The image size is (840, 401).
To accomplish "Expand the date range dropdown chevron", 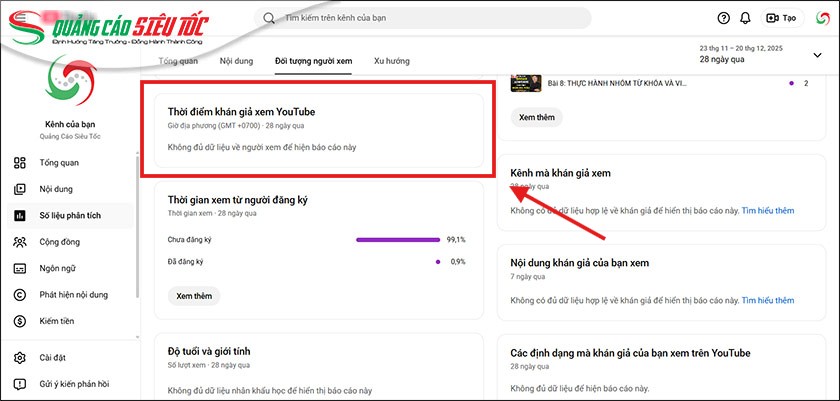I will click(818, 55).
